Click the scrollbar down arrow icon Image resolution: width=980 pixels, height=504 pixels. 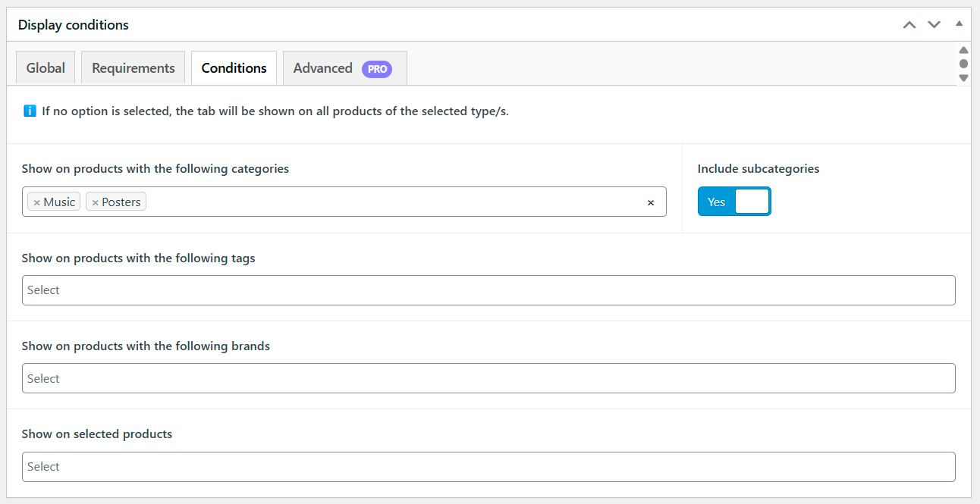(963, 77)
